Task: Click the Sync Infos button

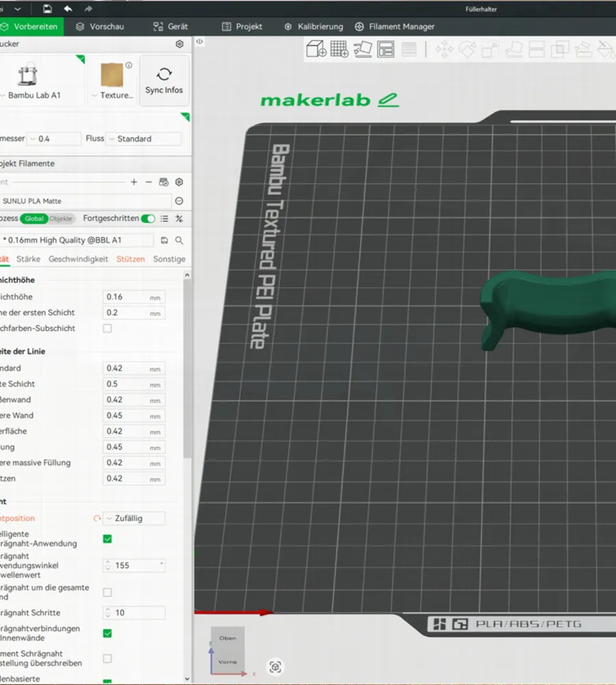Action: pos(164,80)
